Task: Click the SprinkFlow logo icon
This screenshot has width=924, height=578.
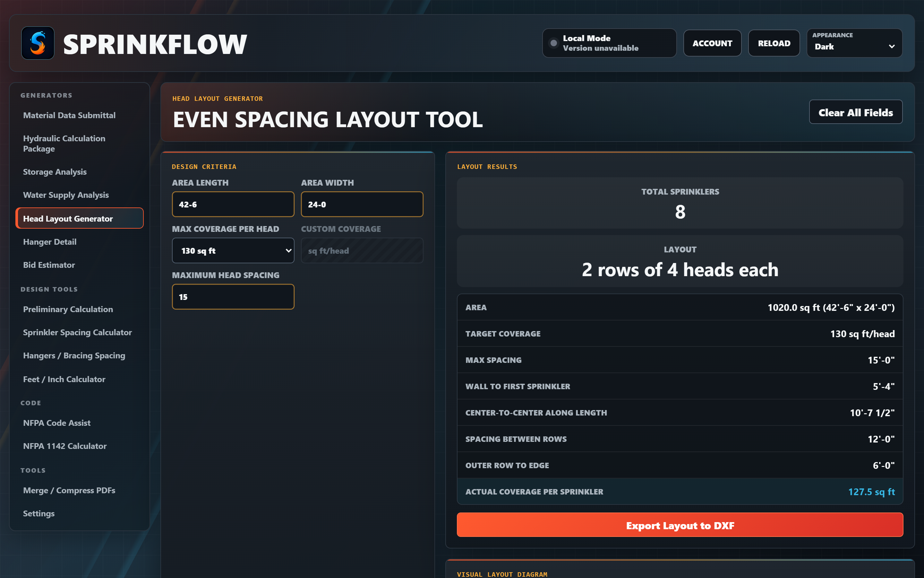Action: 38,43
